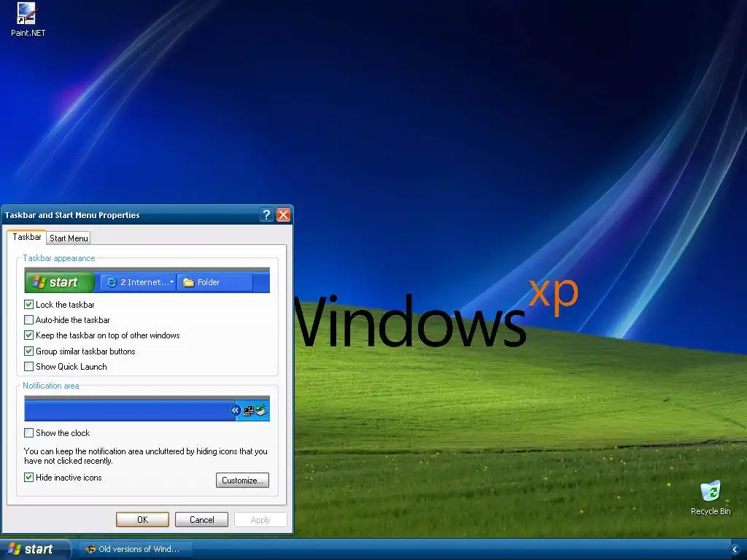747x560 pixels.
Task: Uncheck Lock the taskbar
Action: (28, 304)
